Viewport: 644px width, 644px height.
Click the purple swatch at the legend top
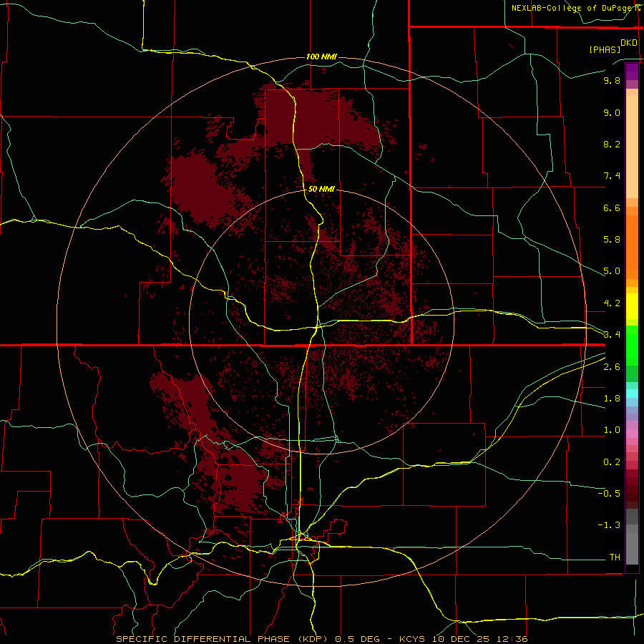(x=632, y=72)
